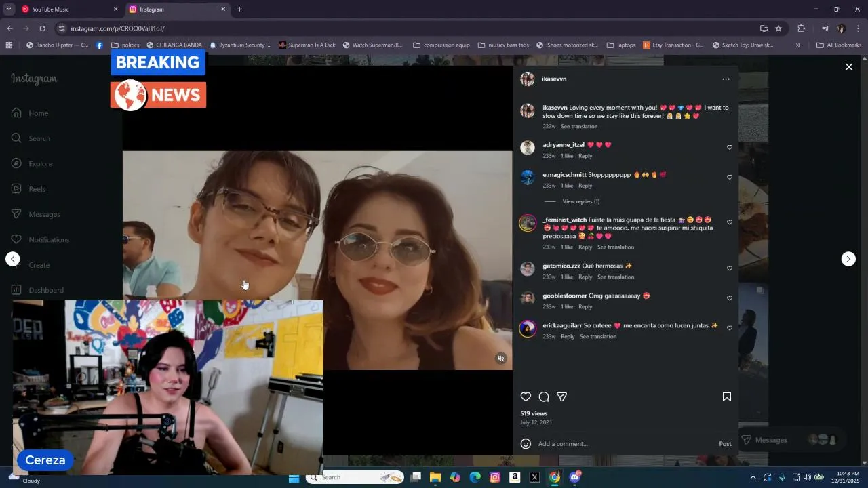Open the politics bookmarks folder
This screenshot has height=488, width=868.
pyautogui.click(x=125, y=45)
